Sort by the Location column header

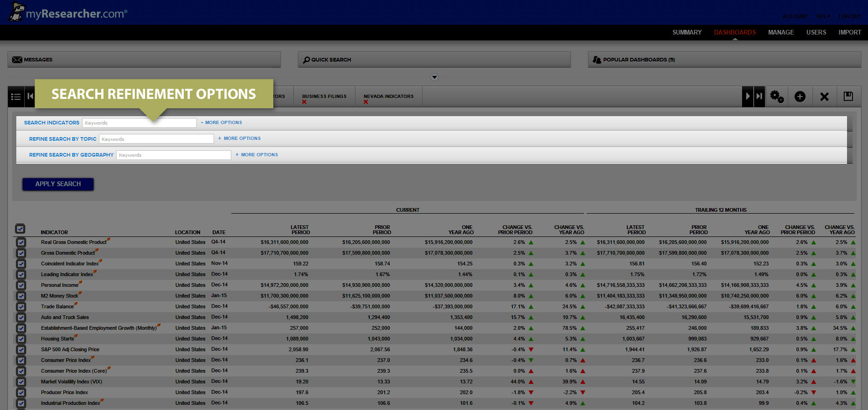click(x=187, y=232)
